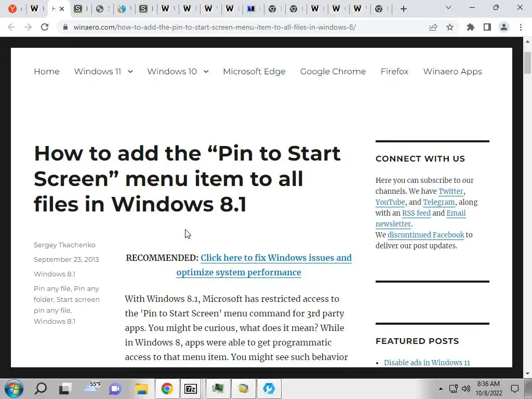Switch to the red Y favicon tab
This screenshot has width=532, height=399.
(12, 9)
